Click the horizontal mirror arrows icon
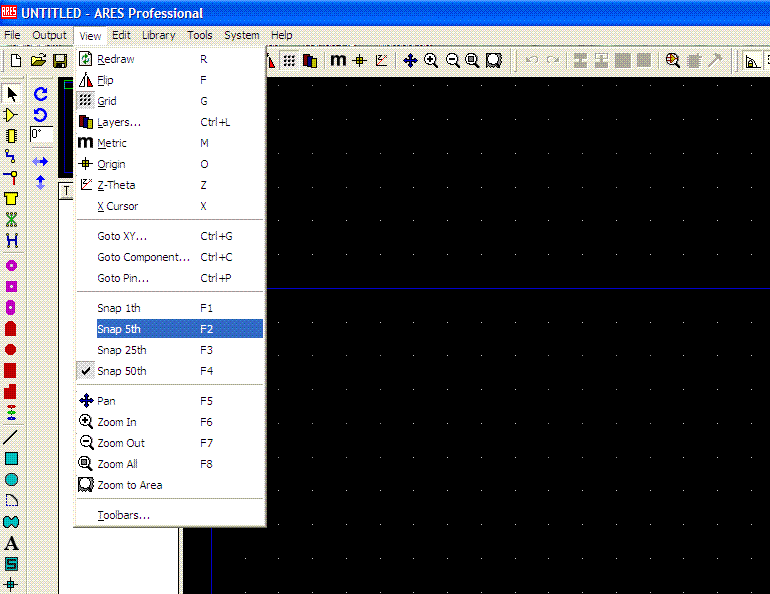 click(40, 161)
